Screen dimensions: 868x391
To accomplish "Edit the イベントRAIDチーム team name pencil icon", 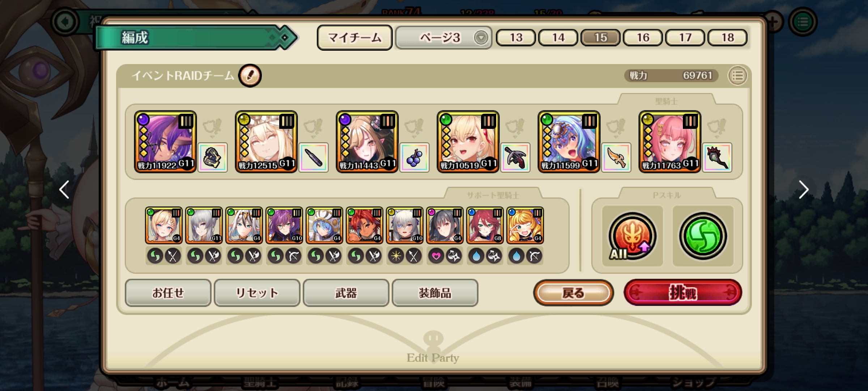I will (x=250, y=76).
